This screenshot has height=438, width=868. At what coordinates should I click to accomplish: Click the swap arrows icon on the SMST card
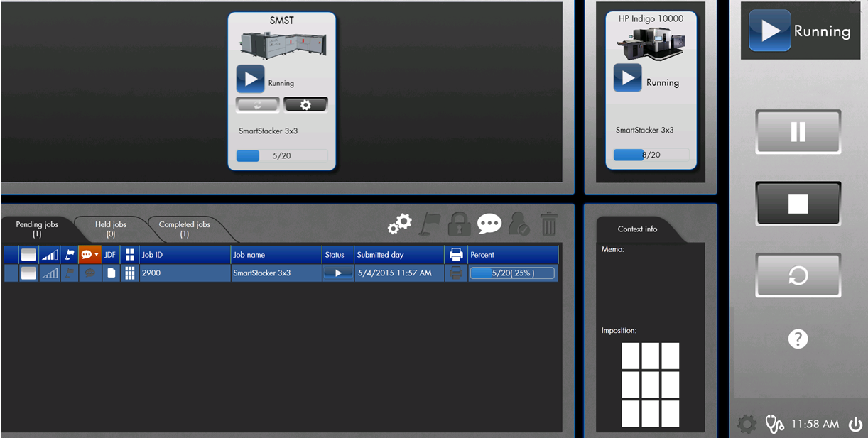pos(257,104)
